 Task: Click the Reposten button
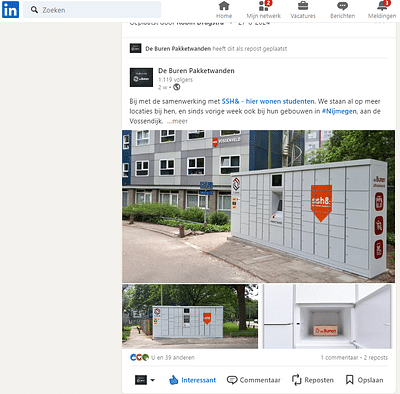click(313, 380)
